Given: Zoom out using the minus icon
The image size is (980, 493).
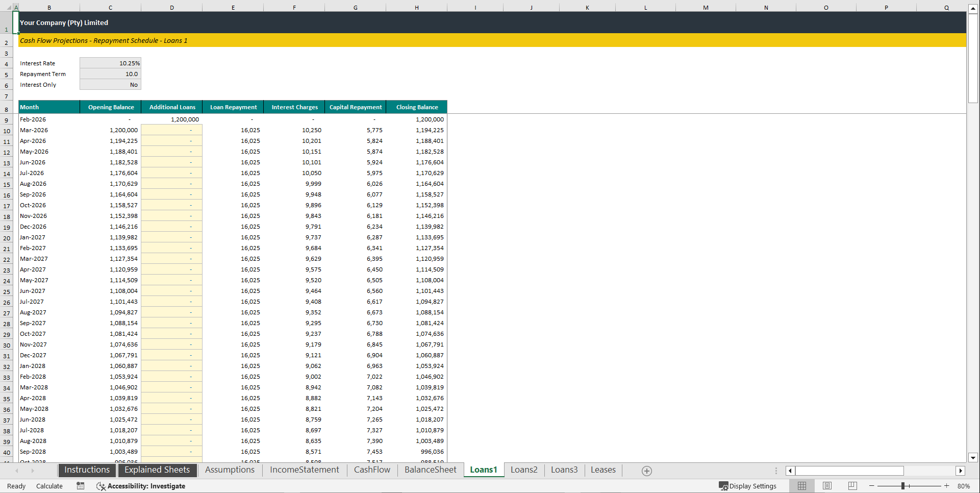Looking at the screenshot, I should coord(871,485).
